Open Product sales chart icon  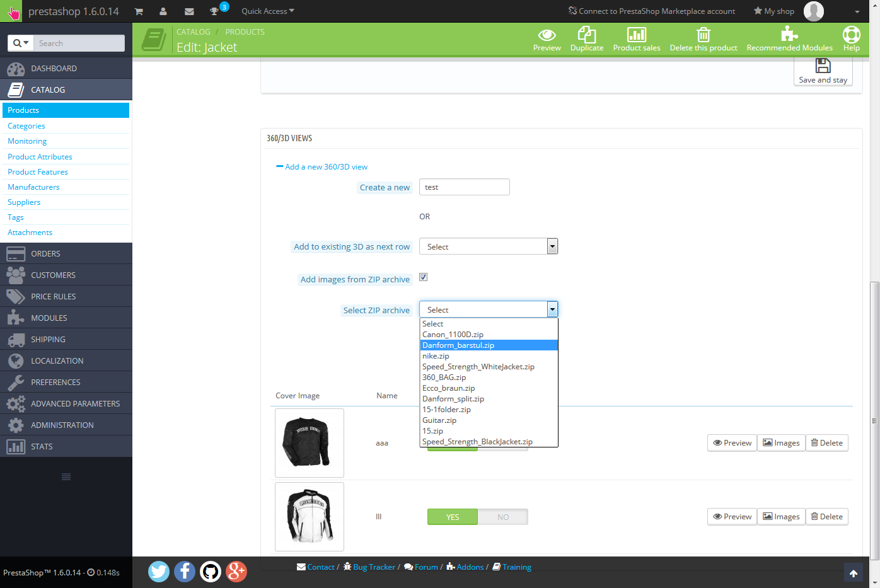click(637, 40)
